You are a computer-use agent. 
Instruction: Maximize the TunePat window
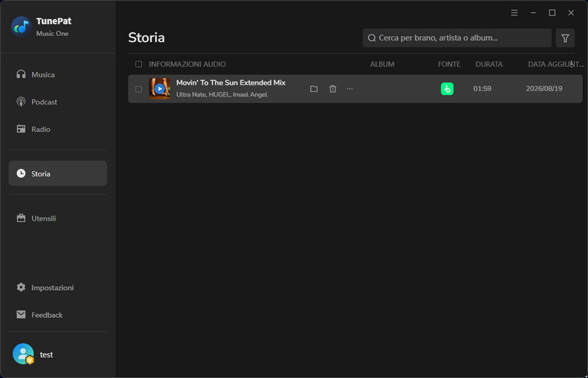(x=552, y=13)
